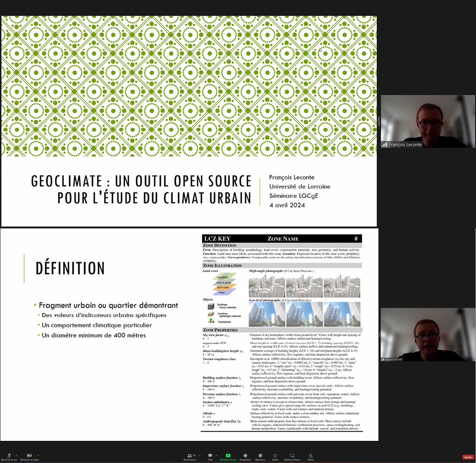The image size is (476, 463).
Task: Click the 'DÉFINITION' slide heading
Action: click(x=70, y=269)
